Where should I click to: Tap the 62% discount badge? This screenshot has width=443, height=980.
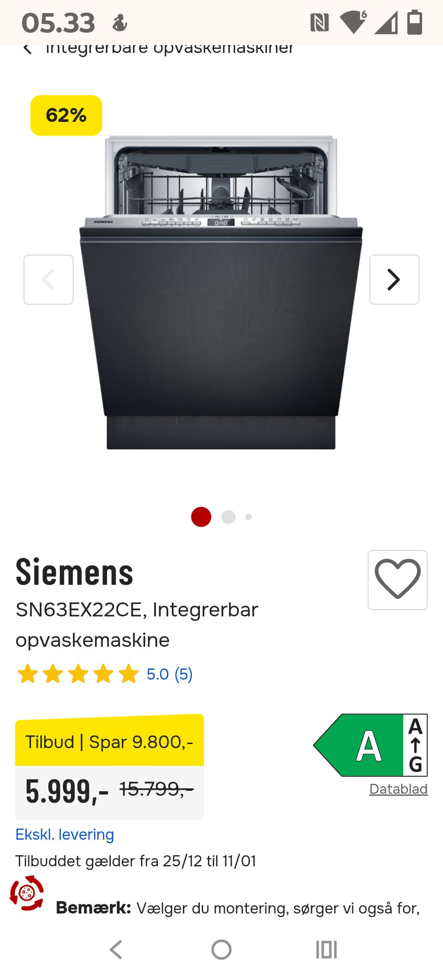click(x=66, y=115)
